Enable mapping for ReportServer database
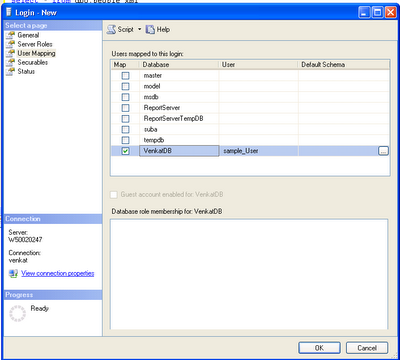The height and width of the screenshot is (360, 400). [125, 108]
